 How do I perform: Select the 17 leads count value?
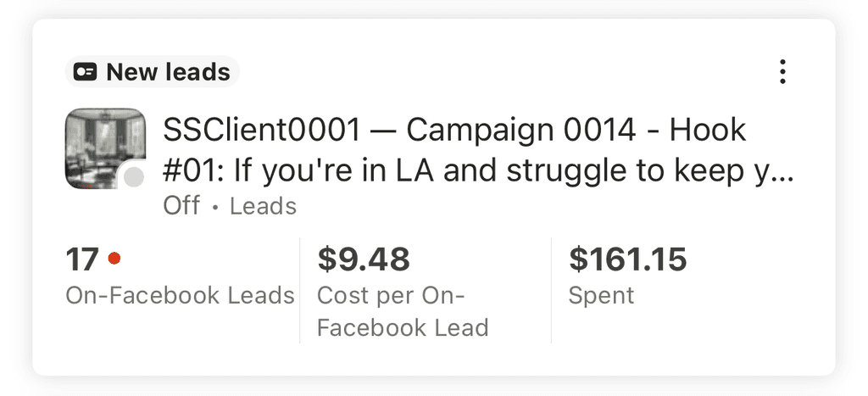82,259
